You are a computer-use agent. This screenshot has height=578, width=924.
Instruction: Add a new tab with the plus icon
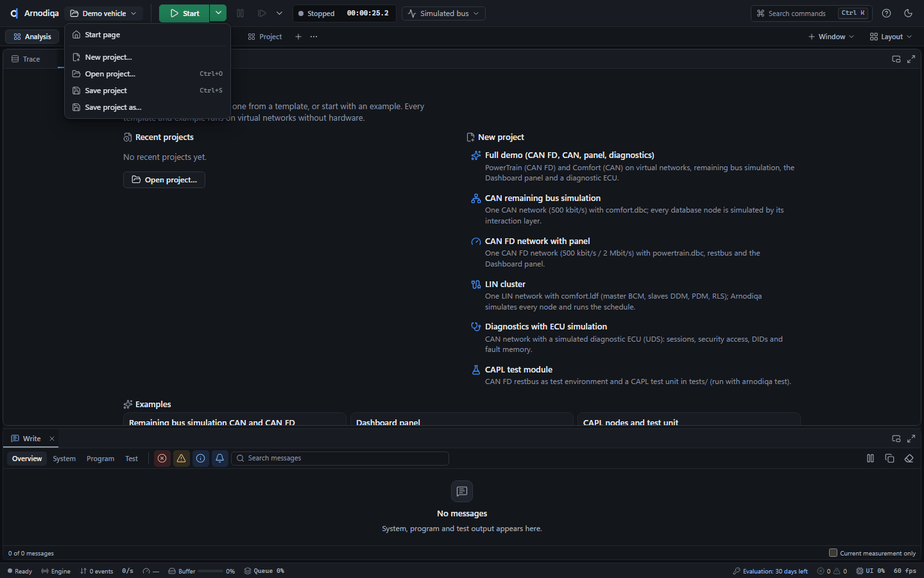[298, 37]
